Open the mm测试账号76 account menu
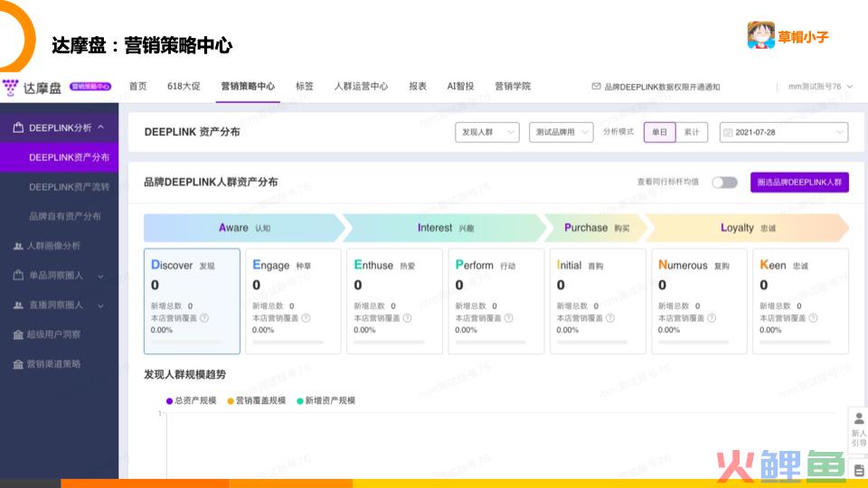868x488 pixels. 820,87
